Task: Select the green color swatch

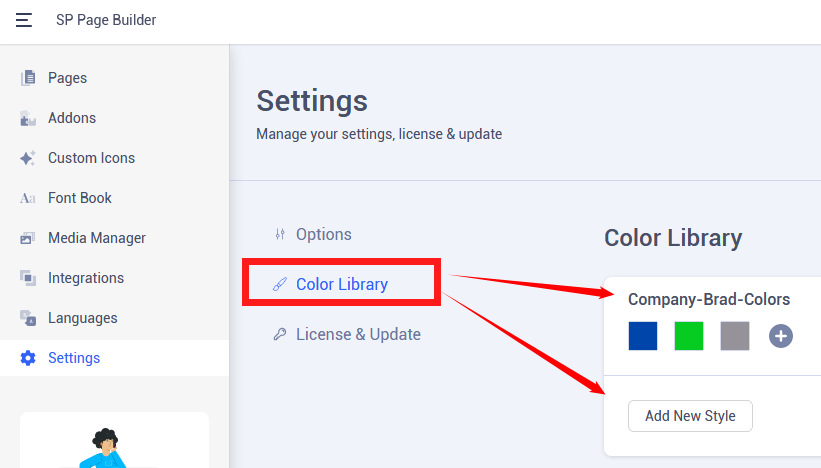Action: point(689,336)
